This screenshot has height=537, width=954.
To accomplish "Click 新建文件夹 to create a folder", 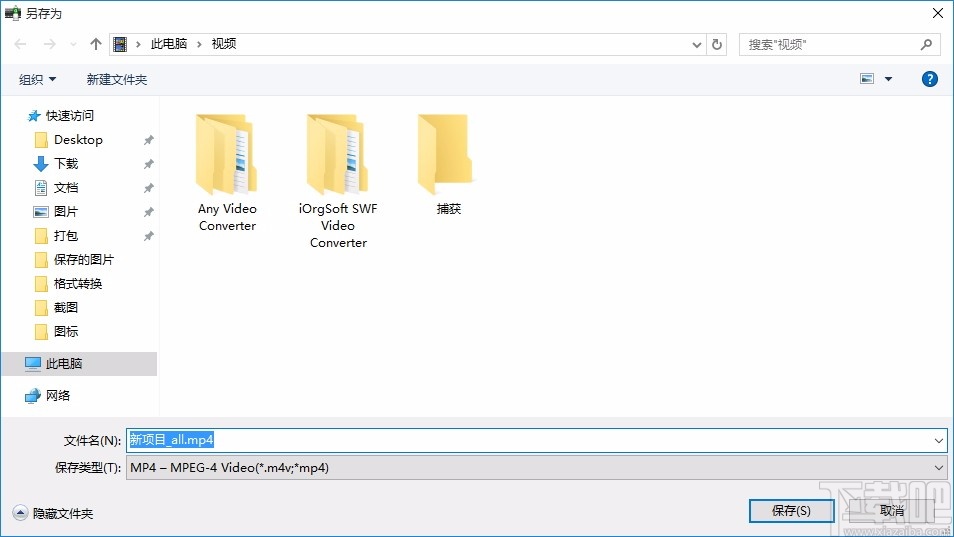I will 117,79.
